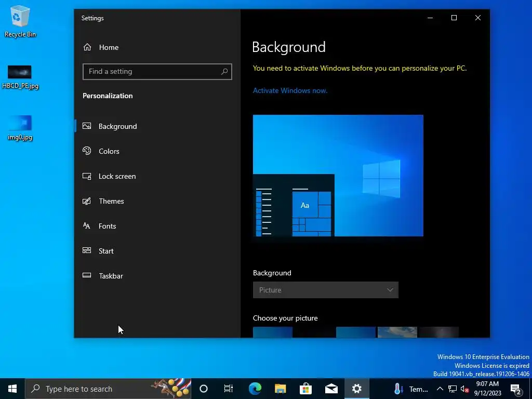Close the Settings window
532x399 pixels.
[478, 18]
